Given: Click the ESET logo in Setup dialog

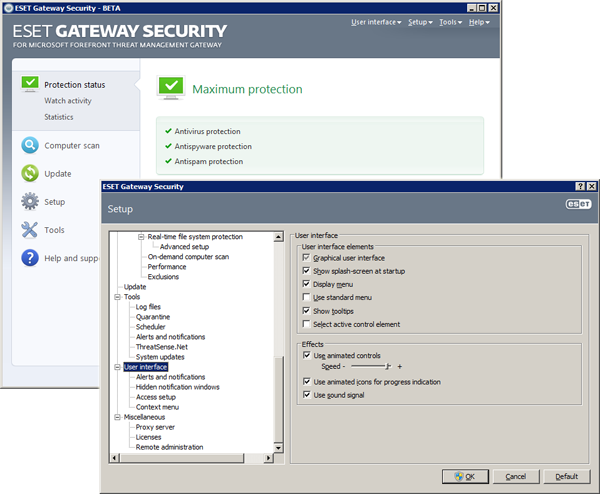Looking at the screenshot, I should click(579, 204).
